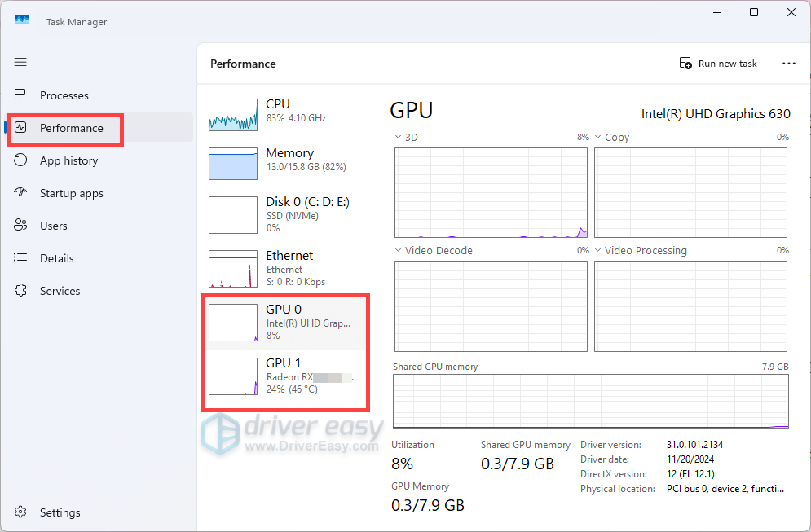Viewport: 811px width, 532px height.
Task: Change the Video Decode graph dropdown
Action: click(x=399, y=251)
